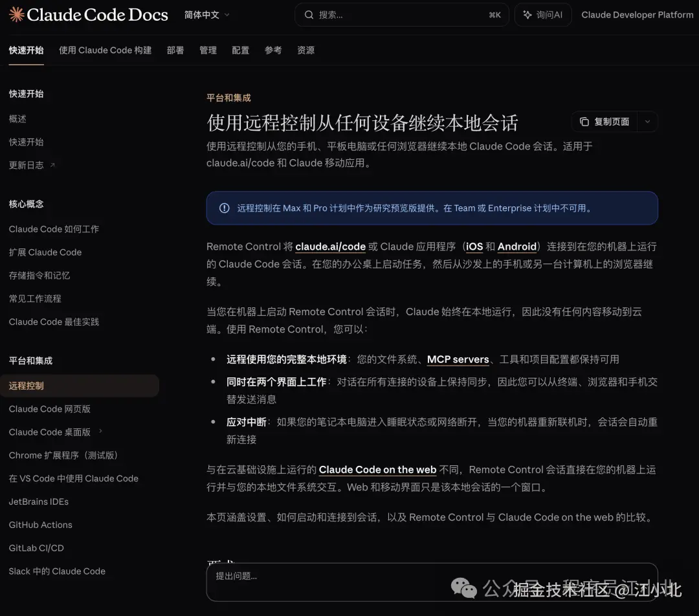Open the 简体中文 language dropdown

point(207,15)
